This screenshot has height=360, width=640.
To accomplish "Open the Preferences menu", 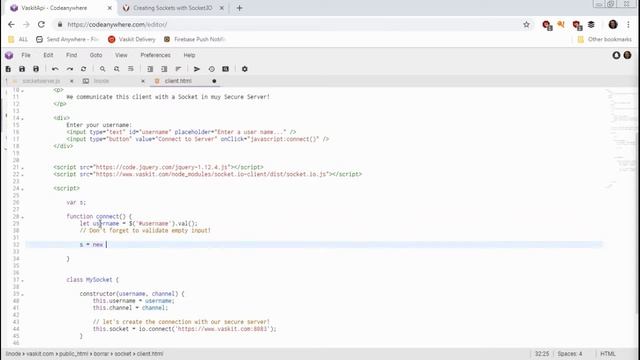I will point(156,55).
